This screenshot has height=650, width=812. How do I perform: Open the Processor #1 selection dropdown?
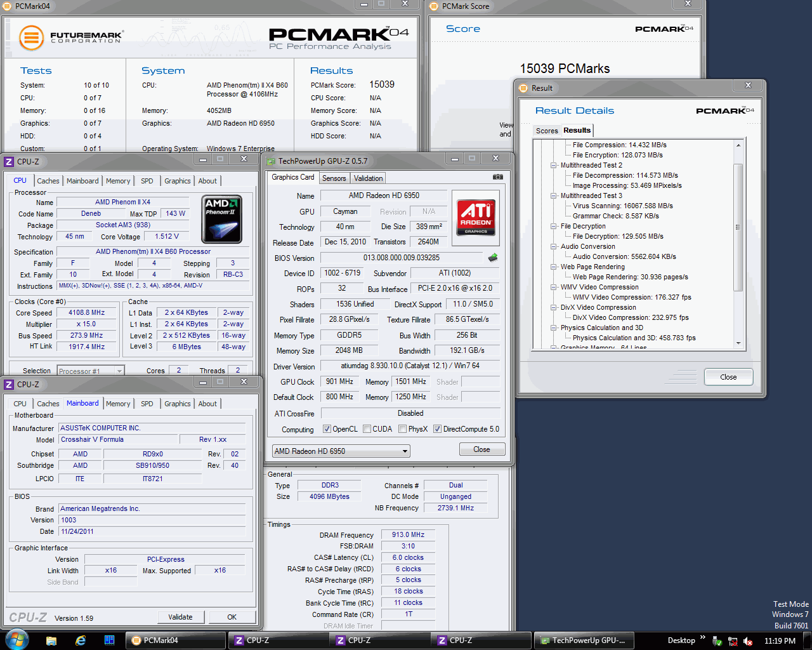[x=90, y=371]
